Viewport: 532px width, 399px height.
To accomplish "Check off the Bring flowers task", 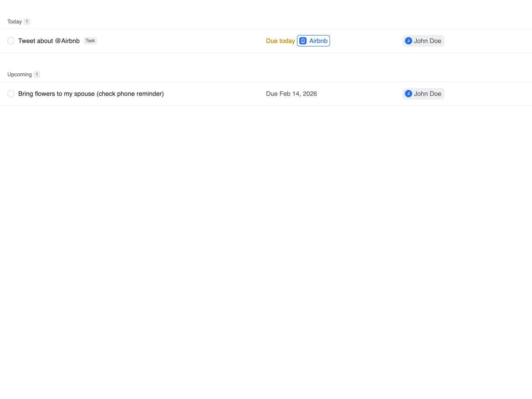I will (x=11, y=94).
